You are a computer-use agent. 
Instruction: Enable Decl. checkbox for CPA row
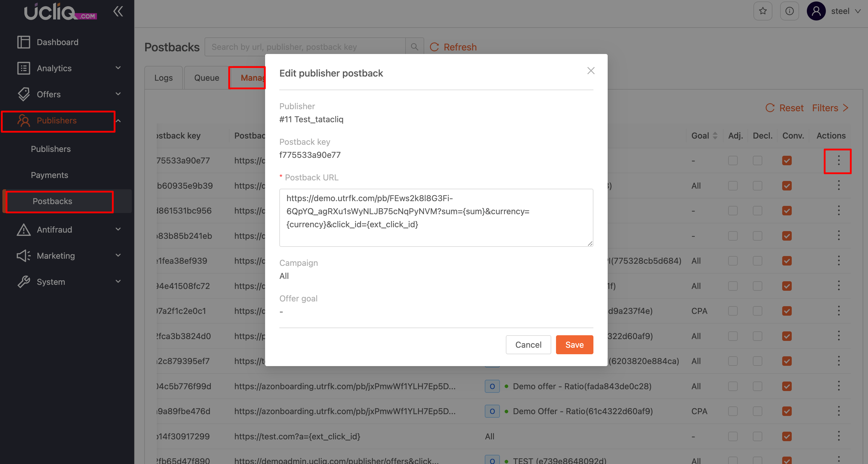(757, 311)
